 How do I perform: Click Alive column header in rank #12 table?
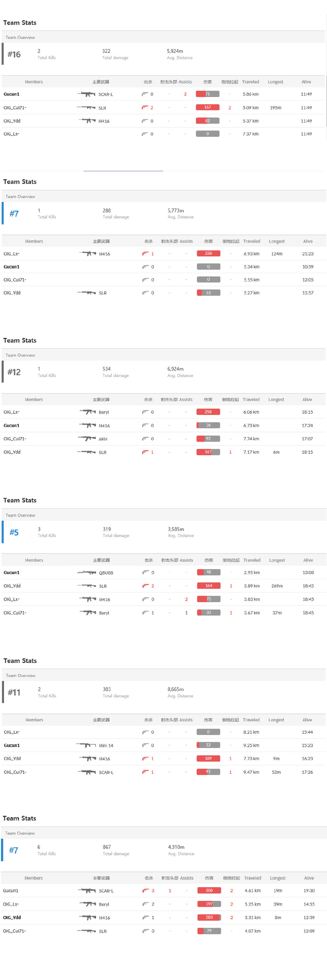click(x=307, y=400)
